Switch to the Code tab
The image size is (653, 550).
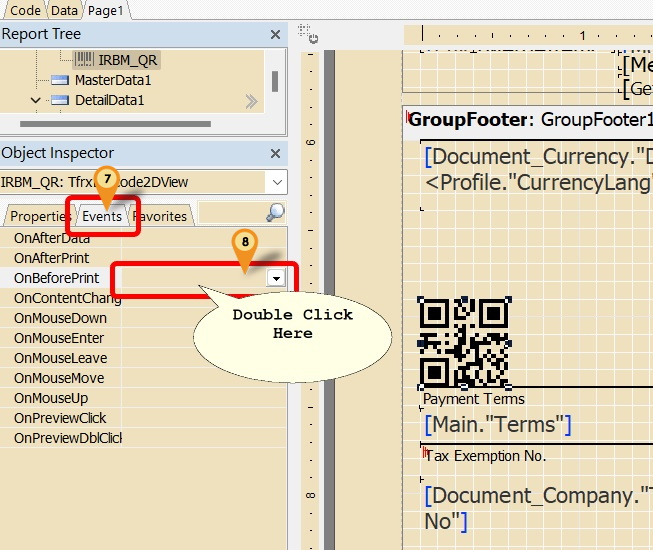pos(25,10)
